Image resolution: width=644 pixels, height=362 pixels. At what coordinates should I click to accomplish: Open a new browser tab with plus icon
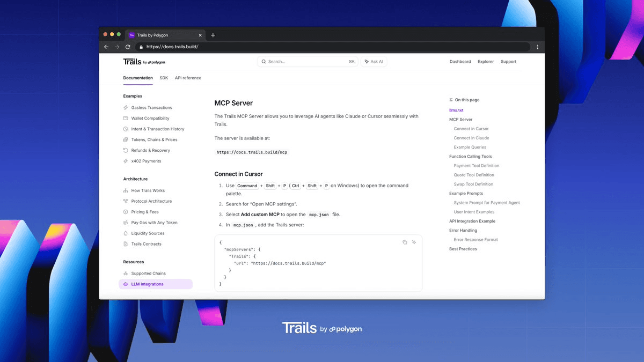click(x=213, y=35)
